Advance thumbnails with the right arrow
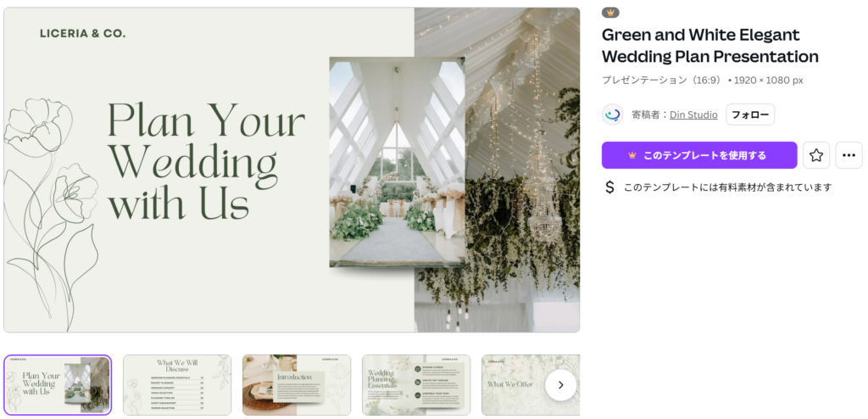The height and width of the screenshot is (419, 868). 561,385
